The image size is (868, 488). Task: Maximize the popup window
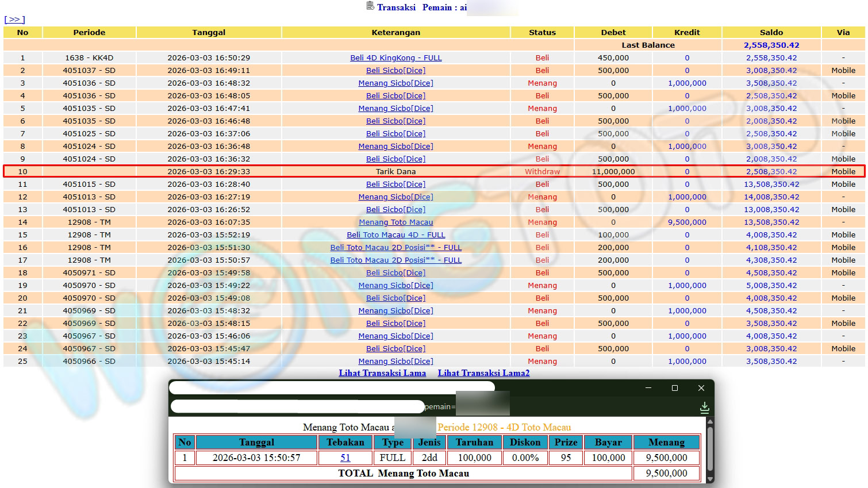pyautogui.click(x=675, y=388)
